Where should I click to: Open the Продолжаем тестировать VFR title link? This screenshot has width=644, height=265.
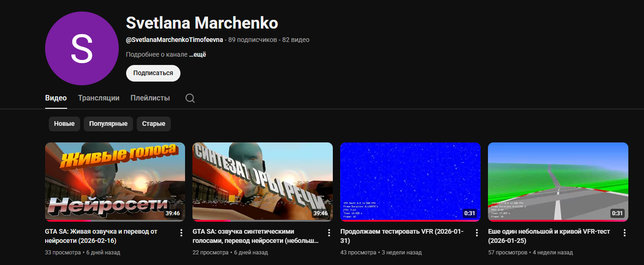(402, 236)
